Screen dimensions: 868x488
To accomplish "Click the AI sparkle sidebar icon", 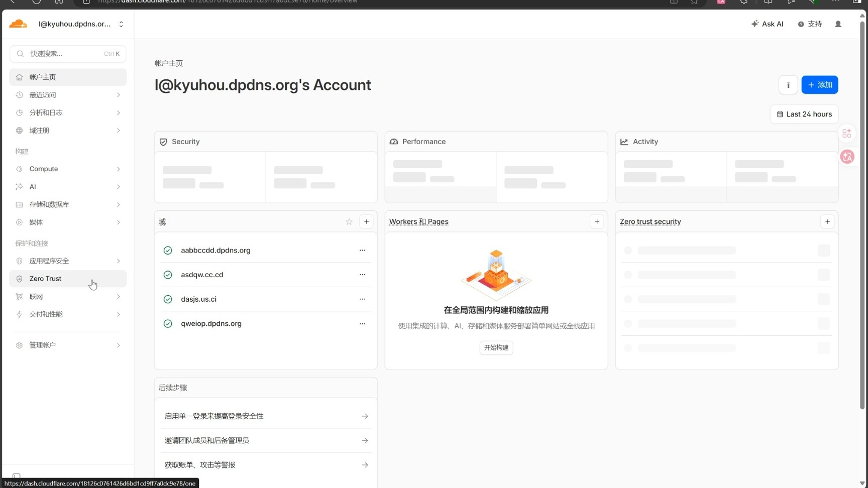I will (19, 187).
